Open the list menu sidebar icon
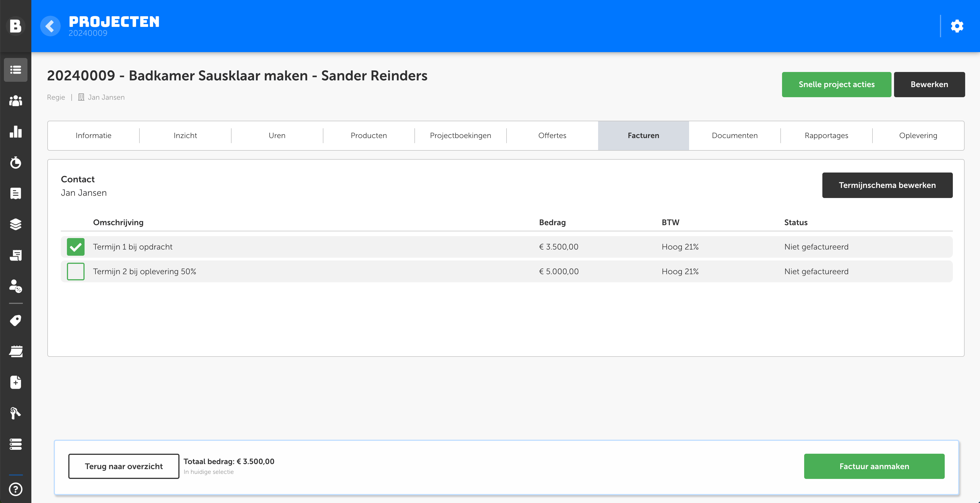980x503 pixels. point(16,70)
